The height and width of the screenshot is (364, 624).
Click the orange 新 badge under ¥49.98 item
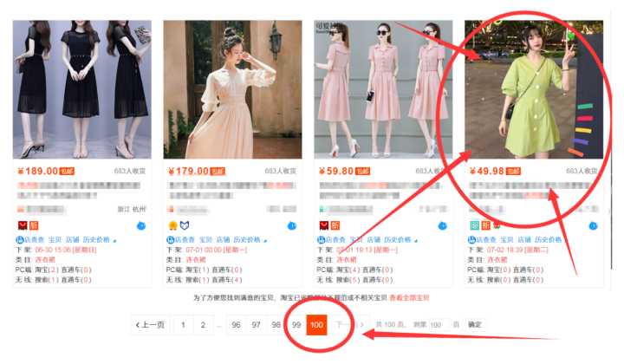485,225
